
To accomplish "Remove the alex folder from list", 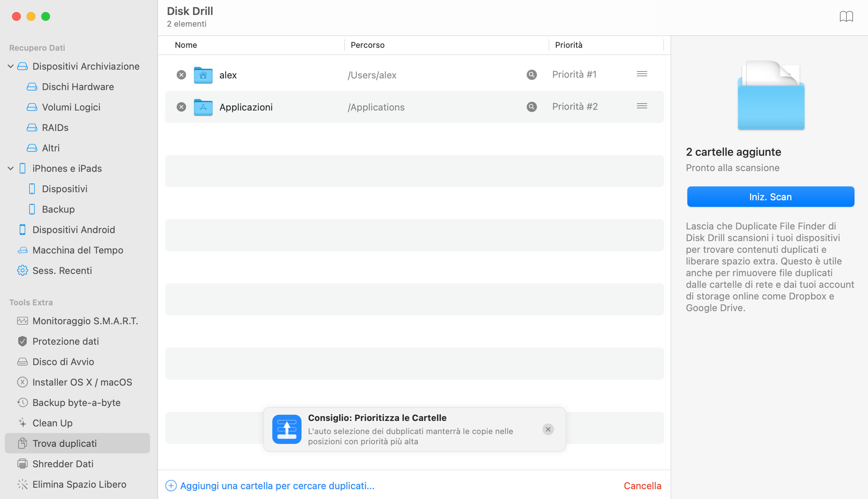I will point(181,75).
